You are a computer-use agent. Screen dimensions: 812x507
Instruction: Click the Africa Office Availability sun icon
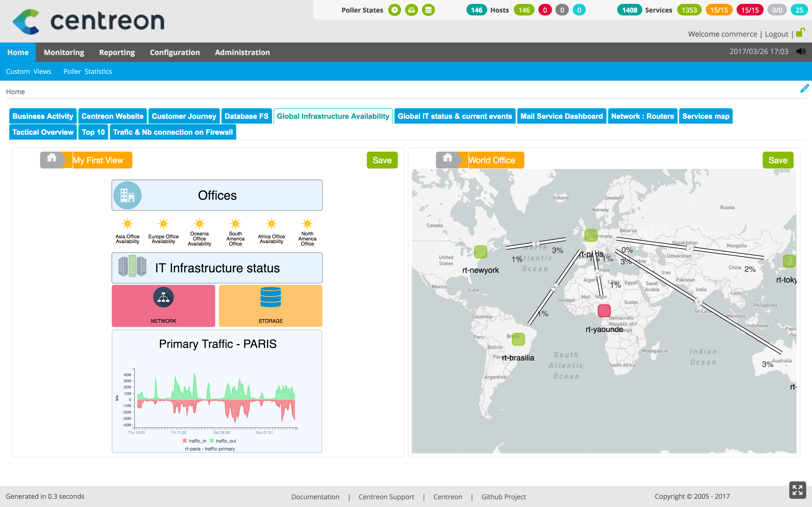point(270,224)
